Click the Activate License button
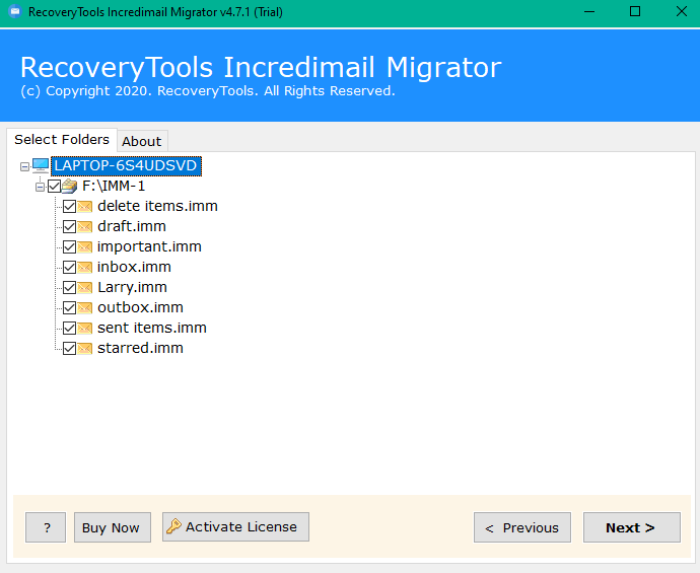 point(236,527)
